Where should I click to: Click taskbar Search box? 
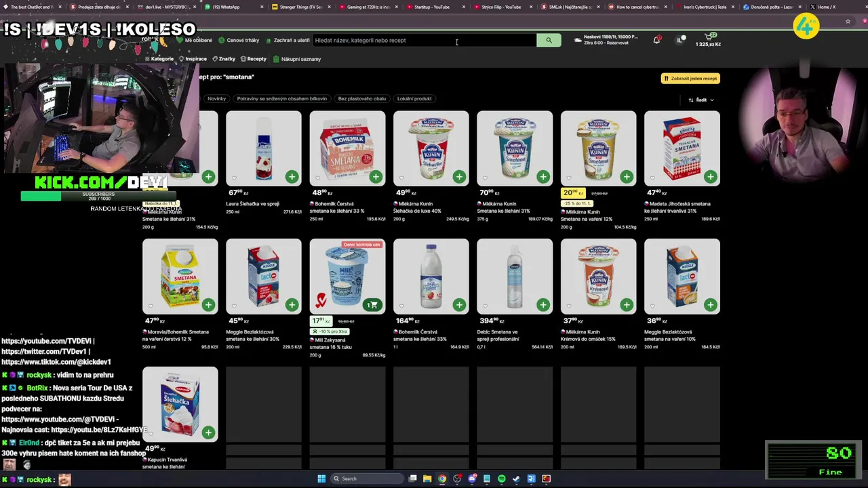point(366,479)
